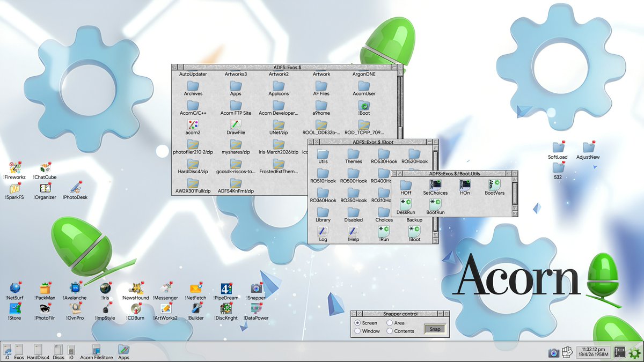Click the clock date display on icon bar
Image resolution: width=644 pixels, height=362 pixels.
click(594, 351)
